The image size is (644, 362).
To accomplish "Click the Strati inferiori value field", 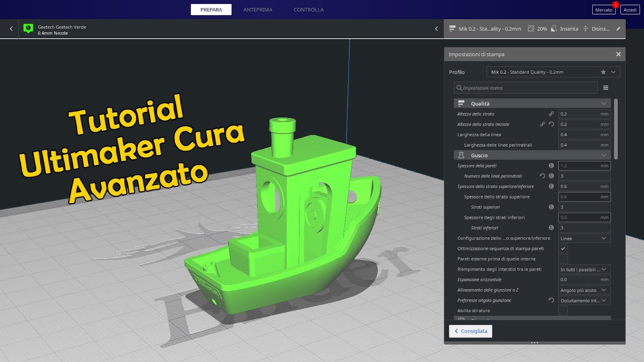I will tap(585, 228).
